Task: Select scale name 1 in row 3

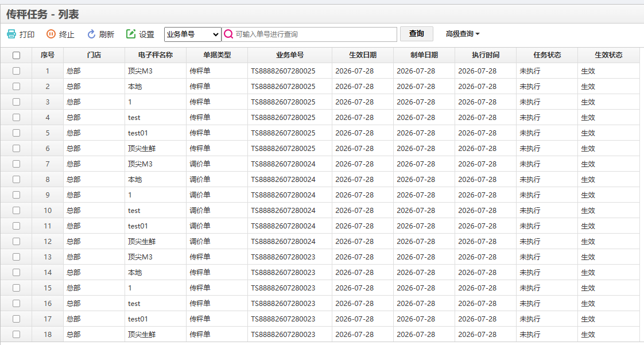Action: 130,102
